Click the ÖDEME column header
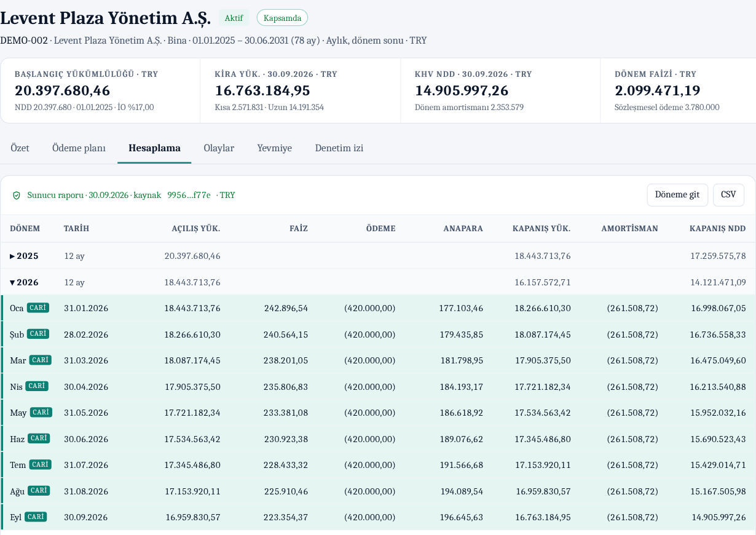This screenshot has height=535, width=756. click(x=380, y=229)
